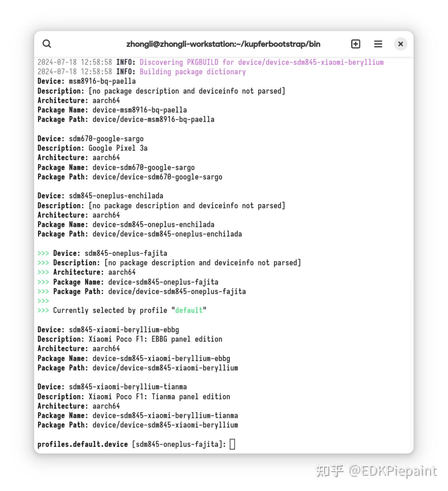Click 'Package Path: device/device-sdm845-oneplus-fajita'

click(142, 291)
